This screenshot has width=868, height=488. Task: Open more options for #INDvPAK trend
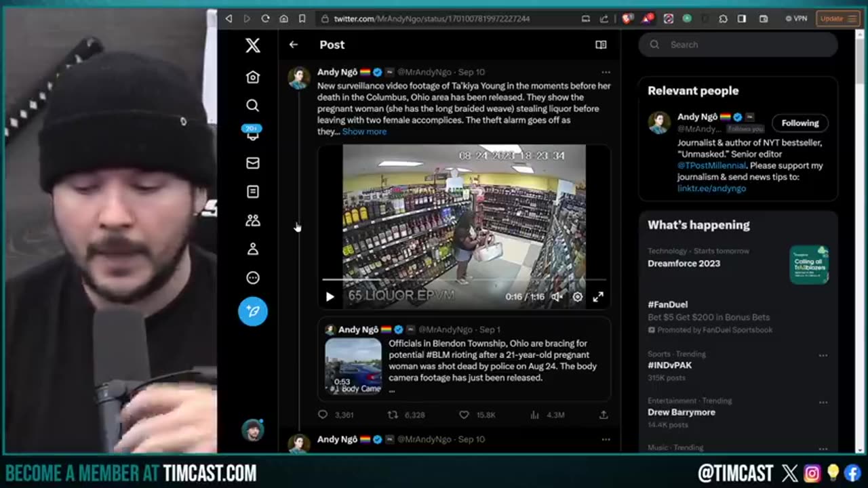(x=823, y=355)
